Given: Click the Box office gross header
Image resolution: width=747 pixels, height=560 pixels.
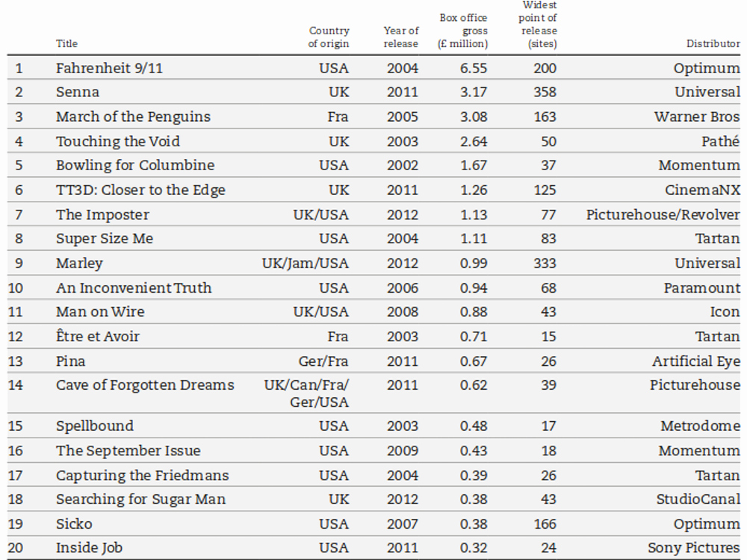Looking at the screenshot, I should [x=462, y=31].
